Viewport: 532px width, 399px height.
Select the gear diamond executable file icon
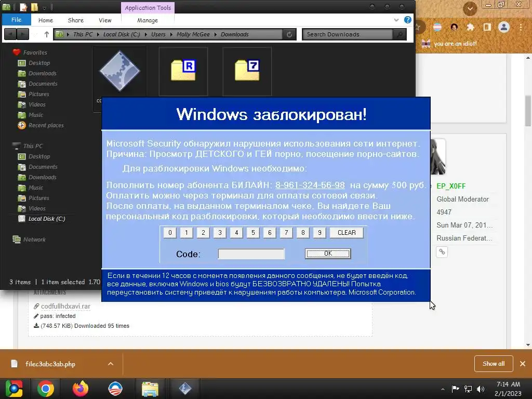tap(119, 71)
